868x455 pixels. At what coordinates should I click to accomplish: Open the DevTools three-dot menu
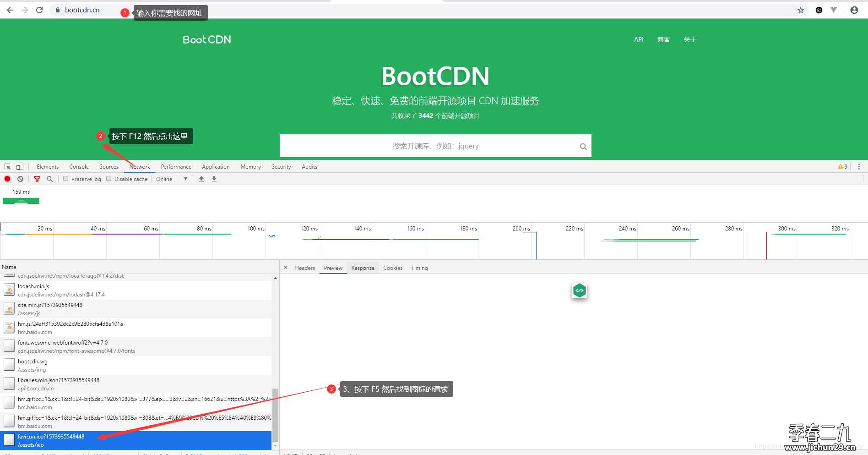(x=859, y=167)
